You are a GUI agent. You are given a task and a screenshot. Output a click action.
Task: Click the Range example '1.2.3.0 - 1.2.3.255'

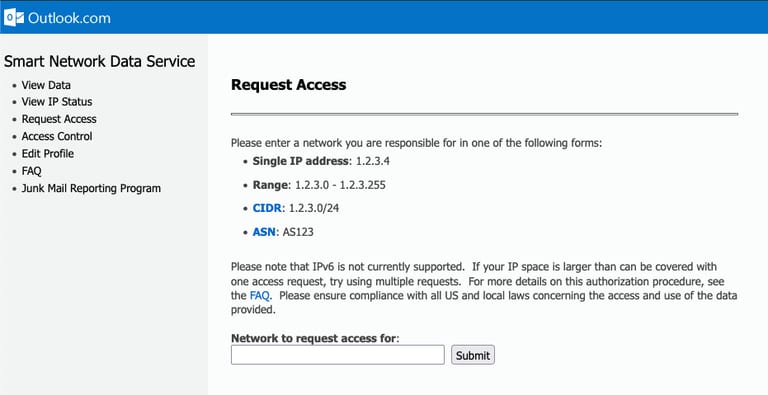click(340, 185)
